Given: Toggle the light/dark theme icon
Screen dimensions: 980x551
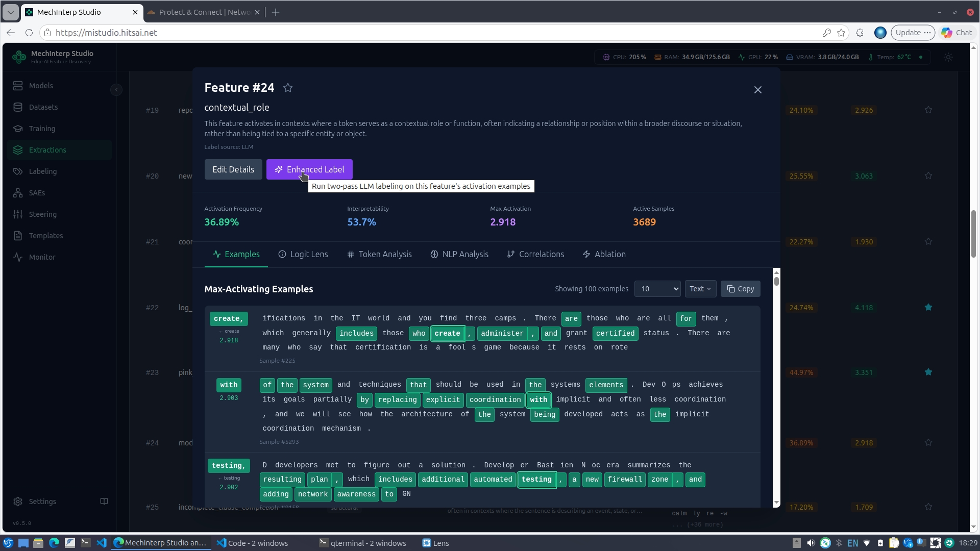Looking at the screenshot, I should click(x=948, y=57).
